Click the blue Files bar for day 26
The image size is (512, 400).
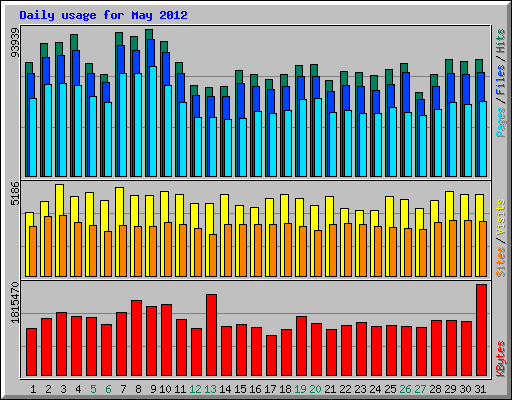pos(406,92)
